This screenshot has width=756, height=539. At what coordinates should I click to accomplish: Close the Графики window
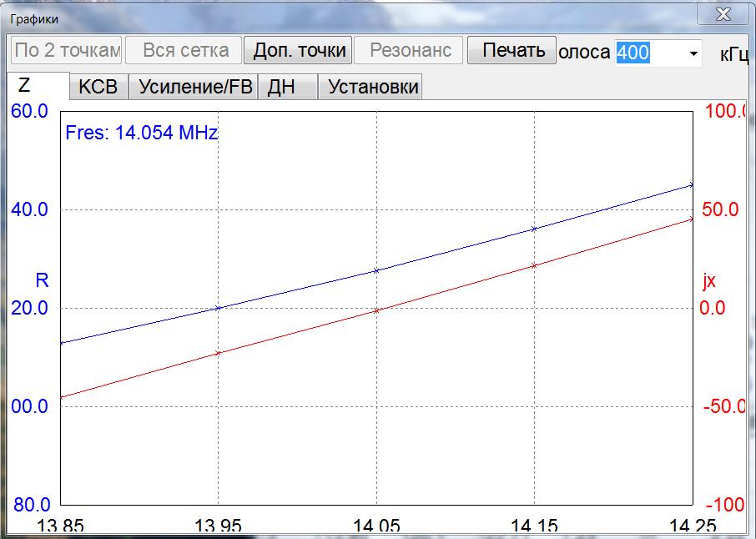(x=723, y=14)
